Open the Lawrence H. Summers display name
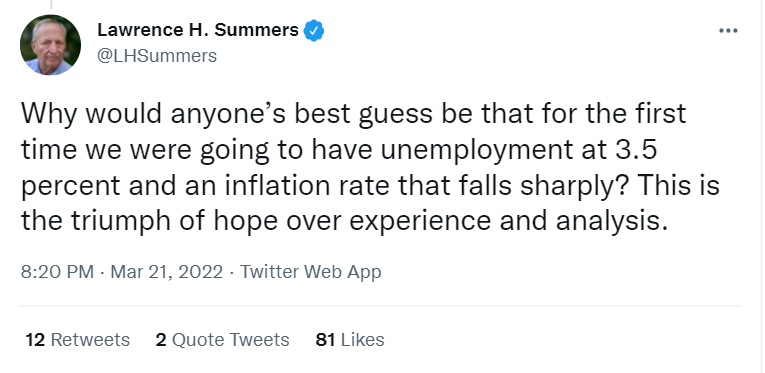This screenshot has width=765, height=373. point(198,30)
